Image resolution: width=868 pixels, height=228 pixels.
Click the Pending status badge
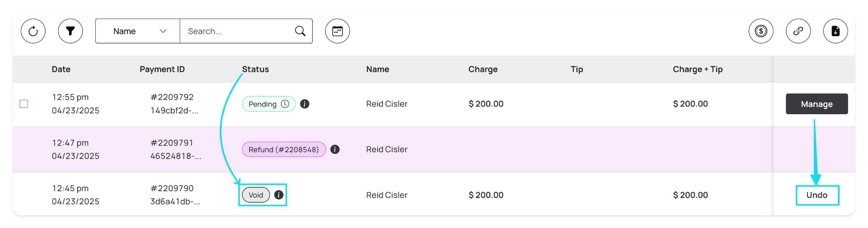pyautogui.click(x=269, y=104)
